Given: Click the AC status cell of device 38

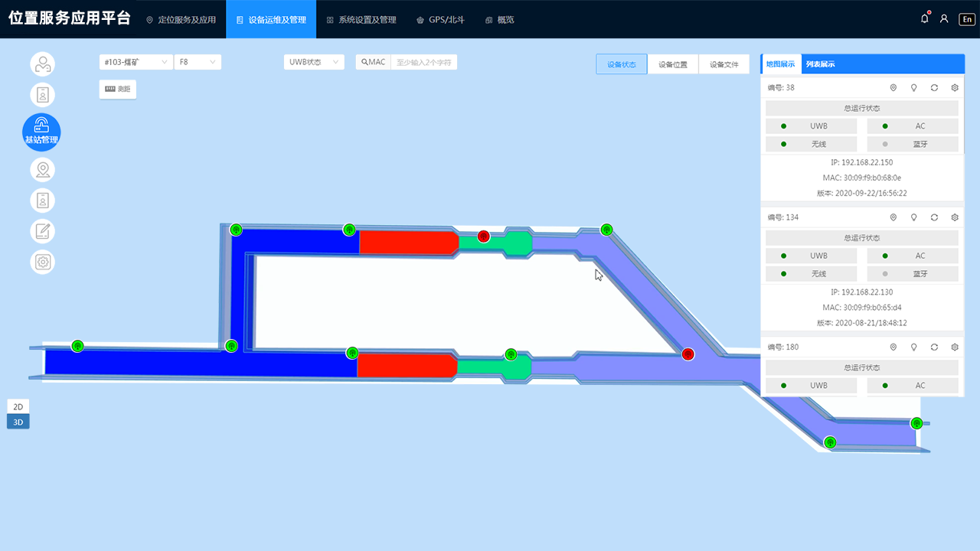Looking at the screenshot, I should [913, 126].
